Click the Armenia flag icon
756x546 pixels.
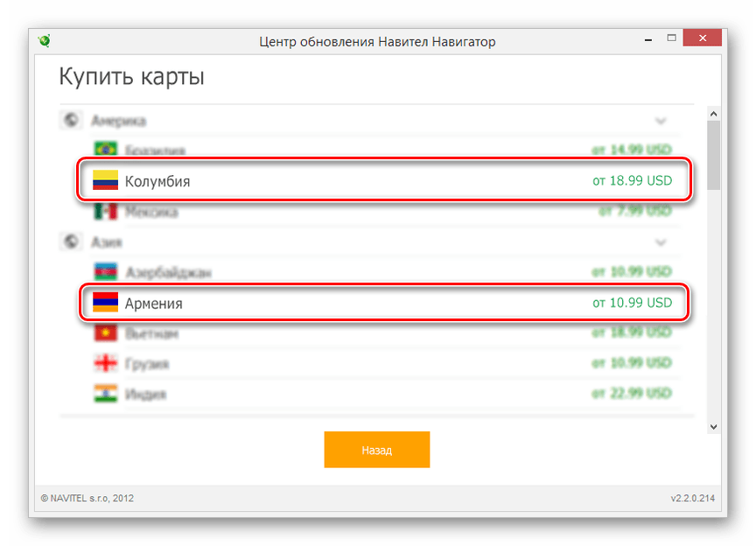tap(106, 303)
